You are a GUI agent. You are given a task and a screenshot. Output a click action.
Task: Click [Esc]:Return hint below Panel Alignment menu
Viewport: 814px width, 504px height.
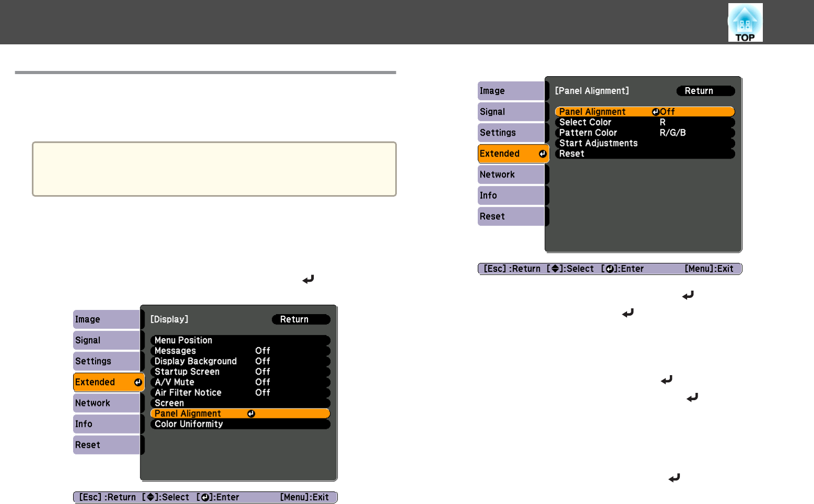coord(512,269)
